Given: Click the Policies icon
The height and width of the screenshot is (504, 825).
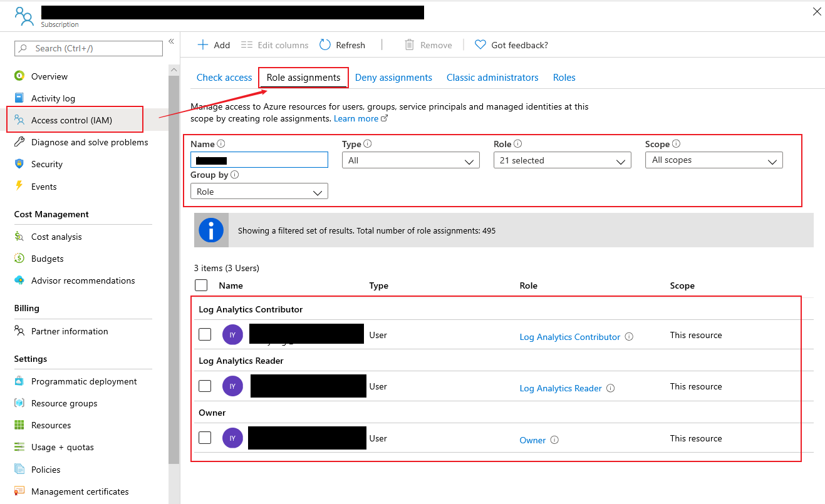Looking at the screenshot, I should point(19,469).
